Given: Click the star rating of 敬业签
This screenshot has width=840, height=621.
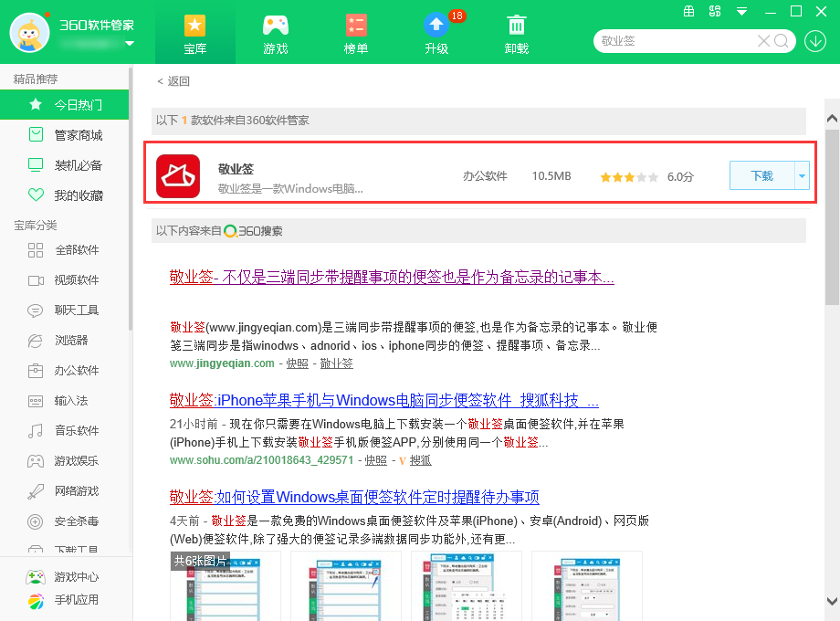Looking at the screenshot, I should 629,177.
